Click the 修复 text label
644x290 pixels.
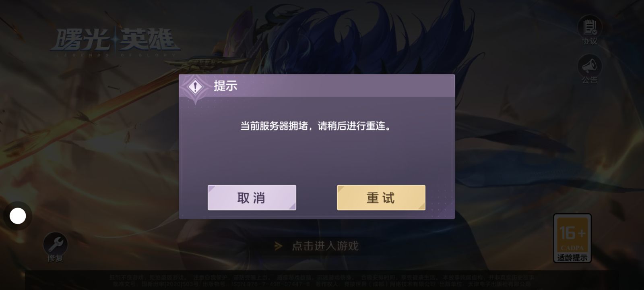pyautogui.click(x=56, y=258)
